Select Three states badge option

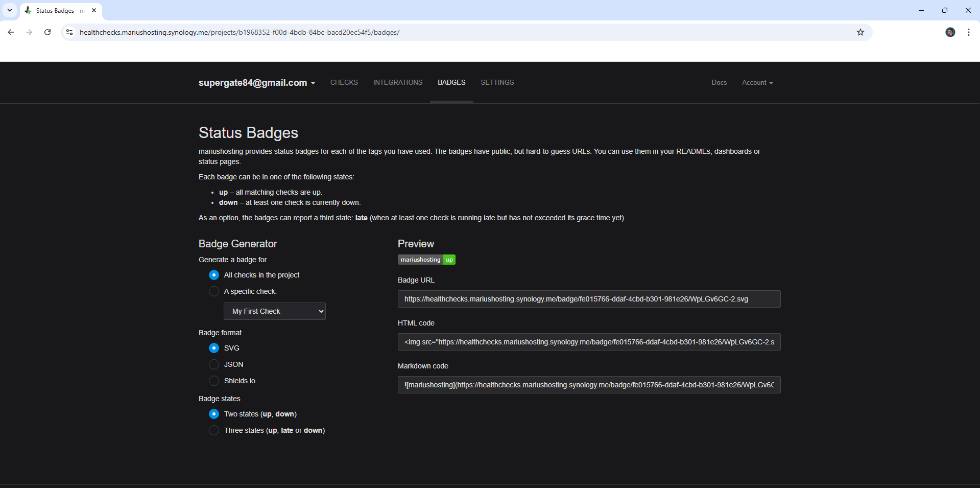click(x=214, y=430)
